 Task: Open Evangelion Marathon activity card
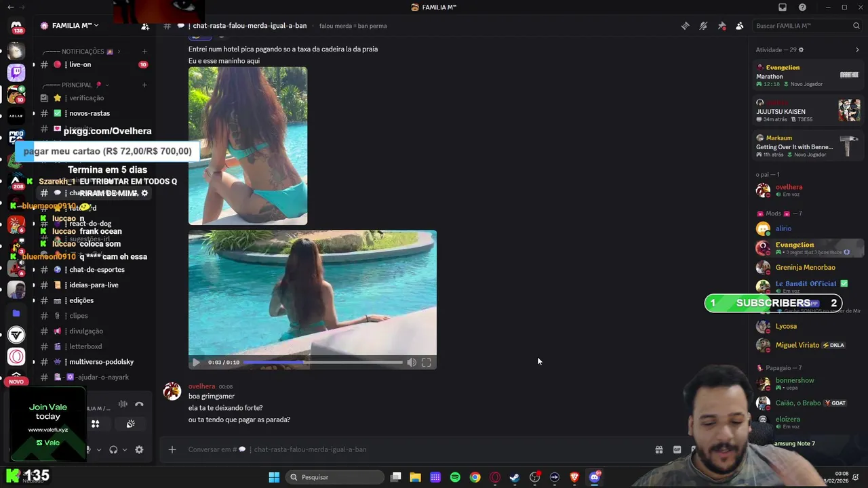tap(808, 75)
